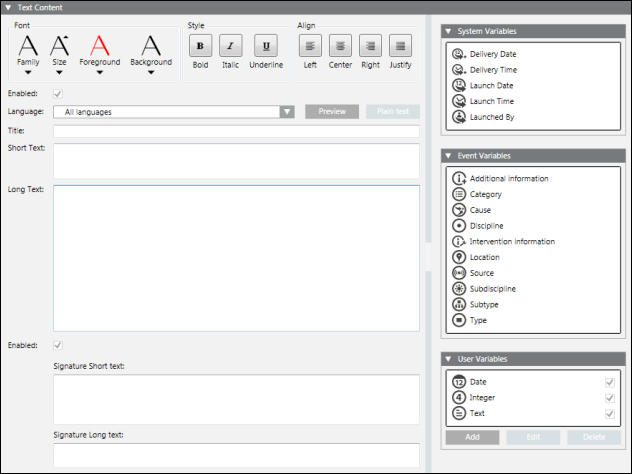Image resolution: width=632 pixels, height=474 pixels.
Task: Click the Preview button
Action: click(x=332, y=112)
